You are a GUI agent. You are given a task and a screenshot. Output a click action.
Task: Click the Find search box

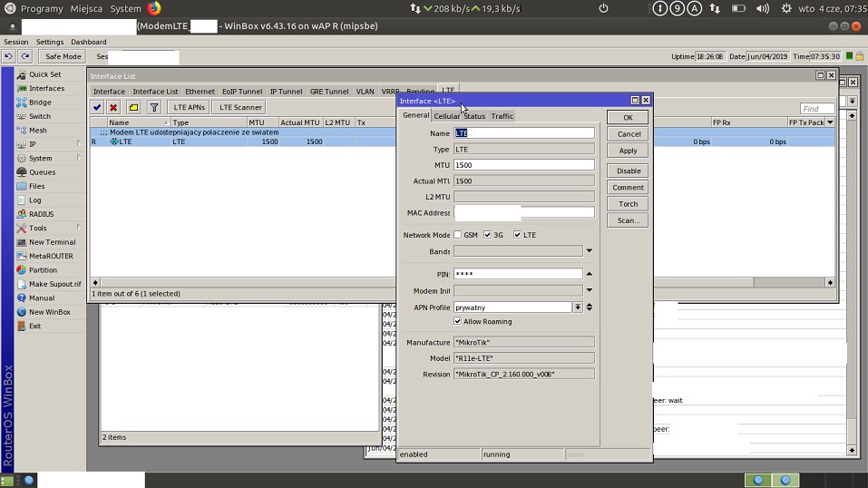click(x=817, y=109)
